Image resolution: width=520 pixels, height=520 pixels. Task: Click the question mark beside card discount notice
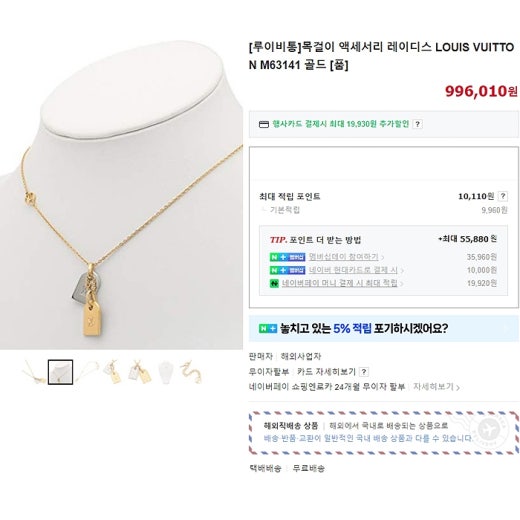pos(417,124)
